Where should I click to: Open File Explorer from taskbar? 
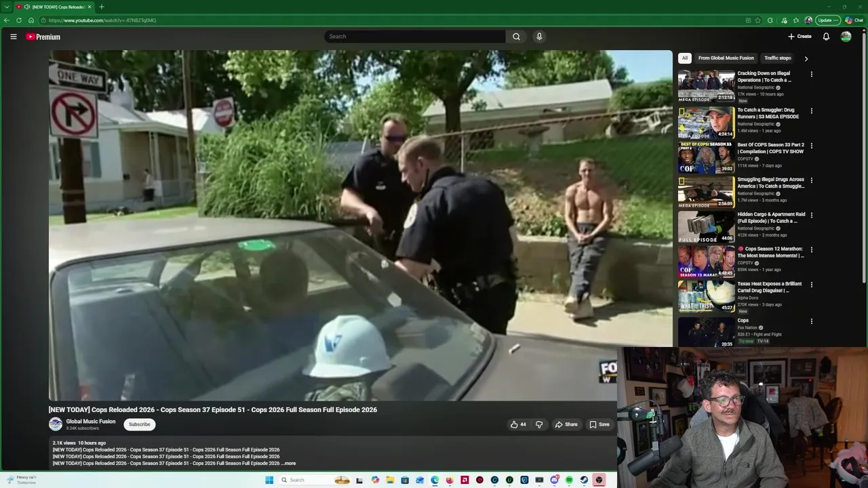click(x=390, y=480)
